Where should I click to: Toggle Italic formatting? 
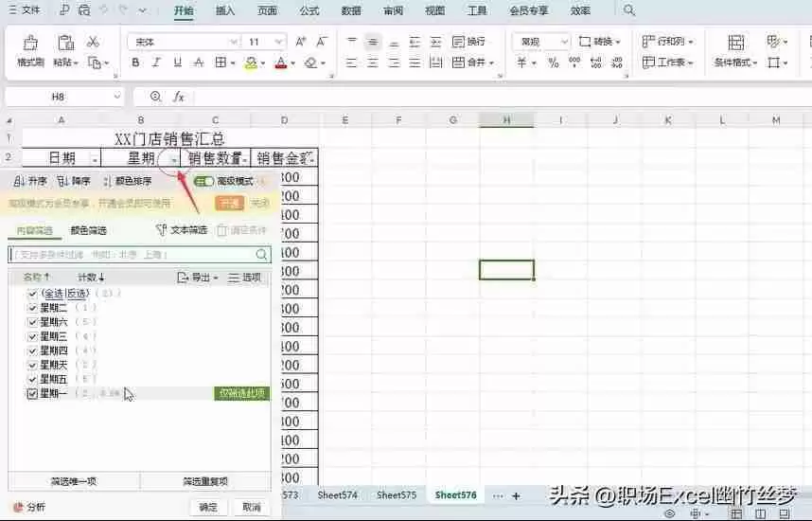click(x=156, y=63)
